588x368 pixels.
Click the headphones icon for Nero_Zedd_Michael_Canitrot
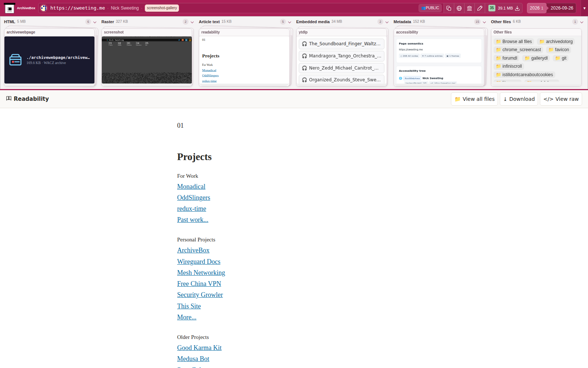point(304,68)
